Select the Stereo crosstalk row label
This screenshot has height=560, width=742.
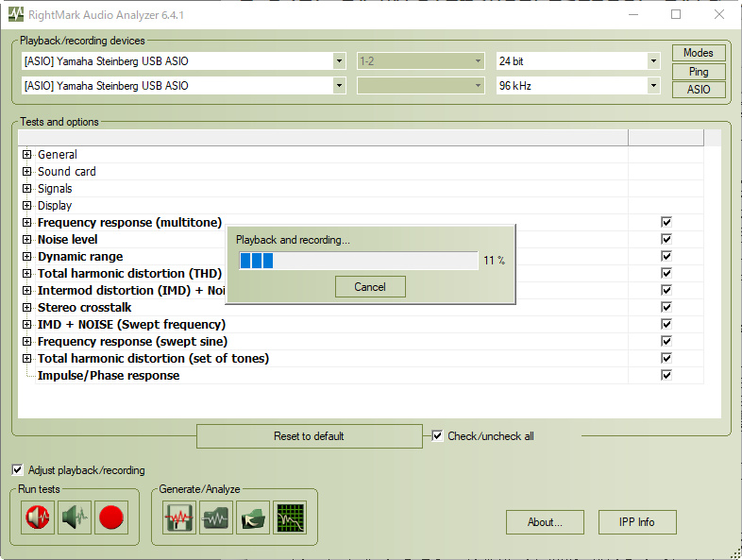(x=84, y=307)
